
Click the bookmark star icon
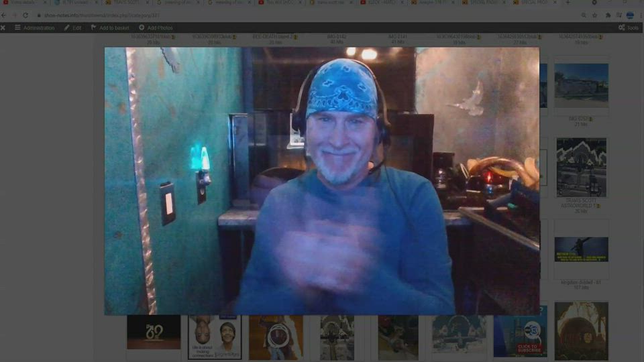(595, 15)
